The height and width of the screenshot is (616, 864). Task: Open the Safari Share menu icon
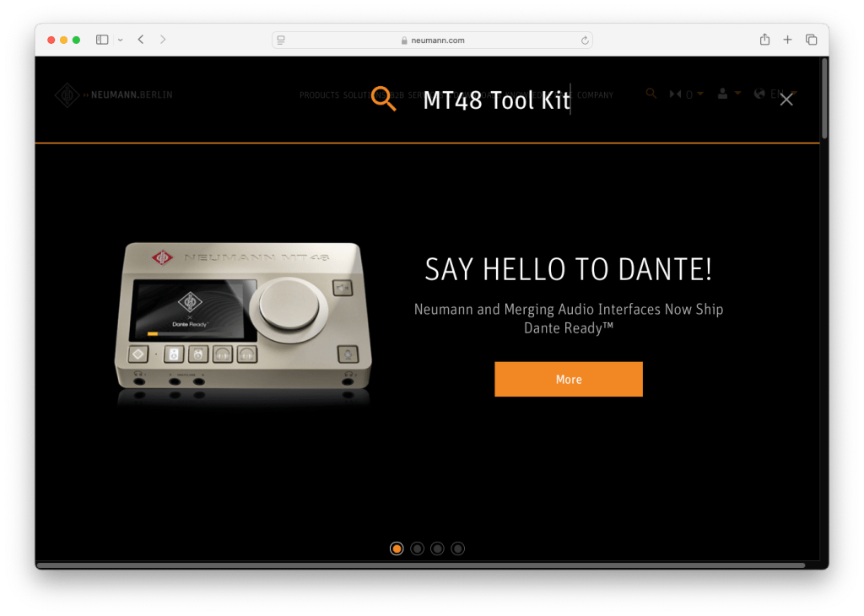(x=764, y=40)
